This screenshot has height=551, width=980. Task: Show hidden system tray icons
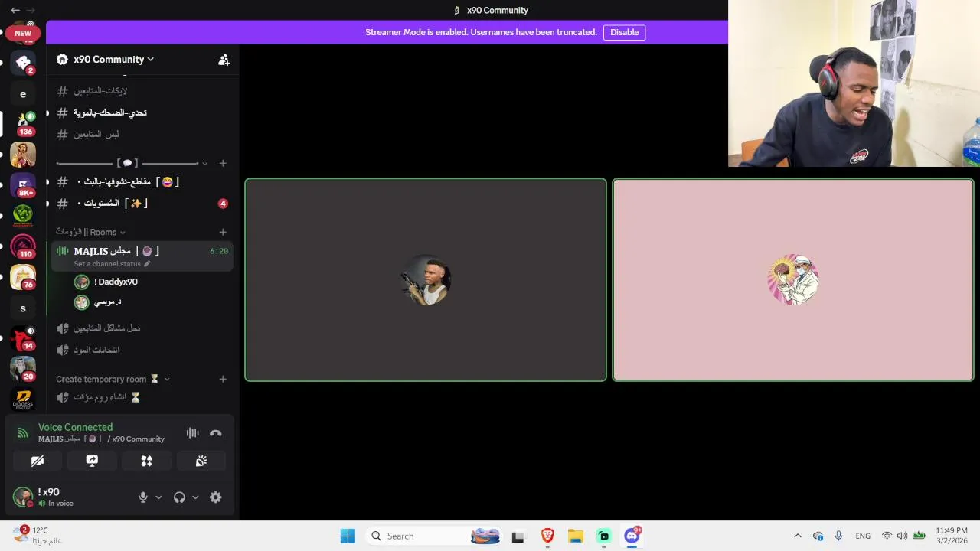click(x=797, y=536)
